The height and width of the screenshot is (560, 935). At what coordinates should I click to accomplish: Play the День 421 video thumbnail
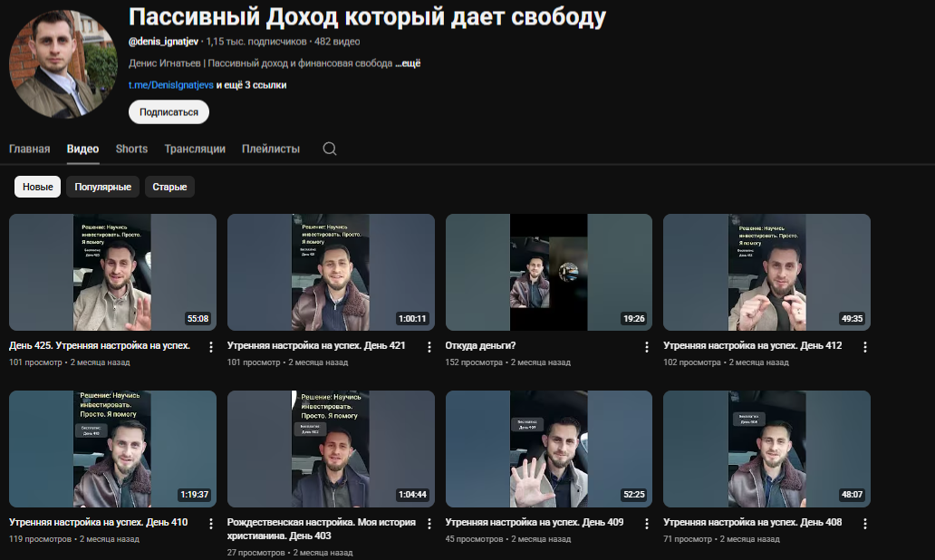tap(331, 272)
